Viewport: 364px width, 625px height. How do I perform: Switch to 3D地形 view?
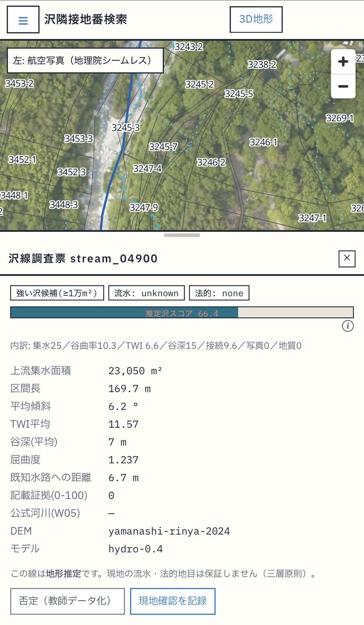click(256, 19)
